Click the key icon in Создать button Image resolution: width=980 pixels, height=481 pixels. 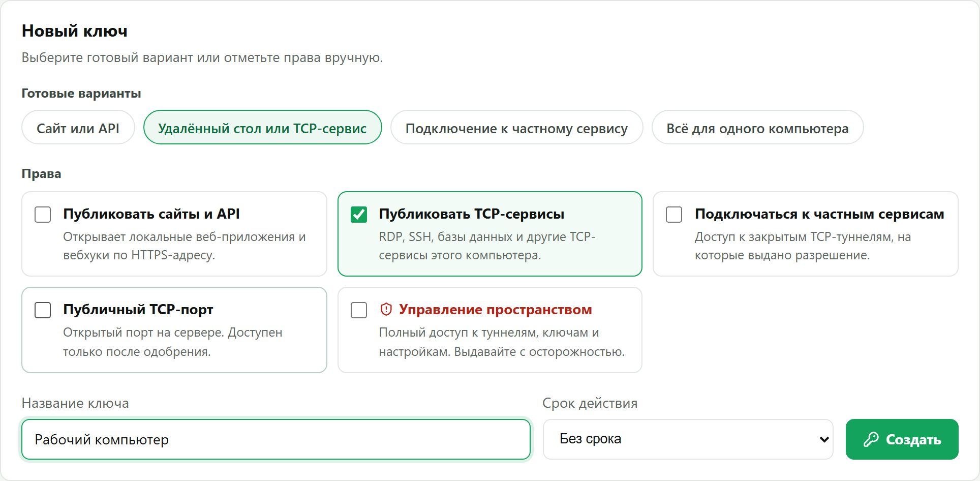[x=871, y=439]
